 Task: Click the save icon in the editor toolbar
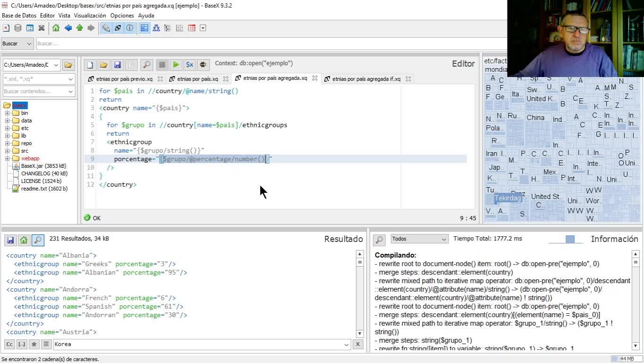tap(118, 65)
